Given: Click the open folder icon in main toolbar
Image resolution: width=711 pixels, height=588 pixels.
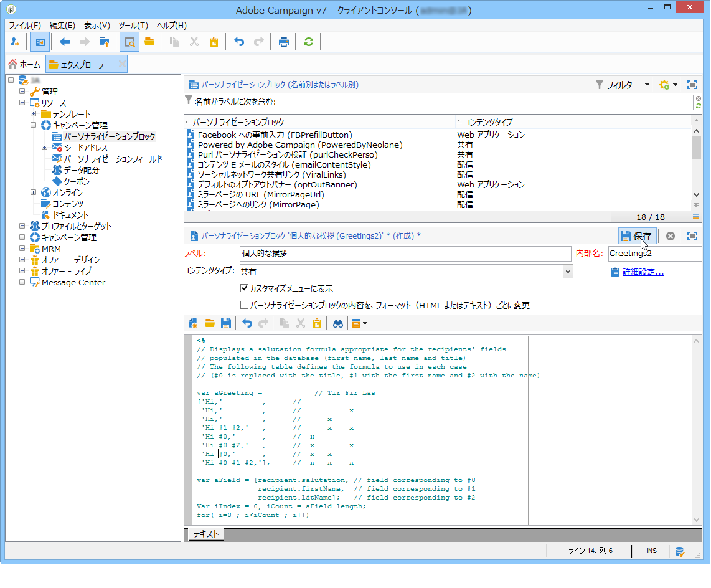Looking at the screenshot, I should pos(149,42).
